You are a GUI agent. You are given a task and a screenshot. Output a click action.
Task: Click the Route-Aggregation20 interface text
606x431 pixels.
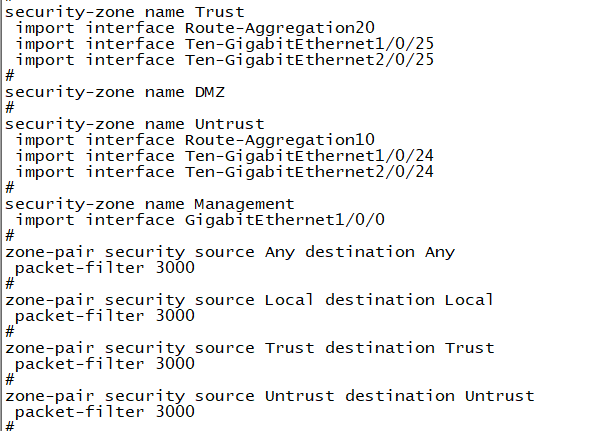coord(280,28)
